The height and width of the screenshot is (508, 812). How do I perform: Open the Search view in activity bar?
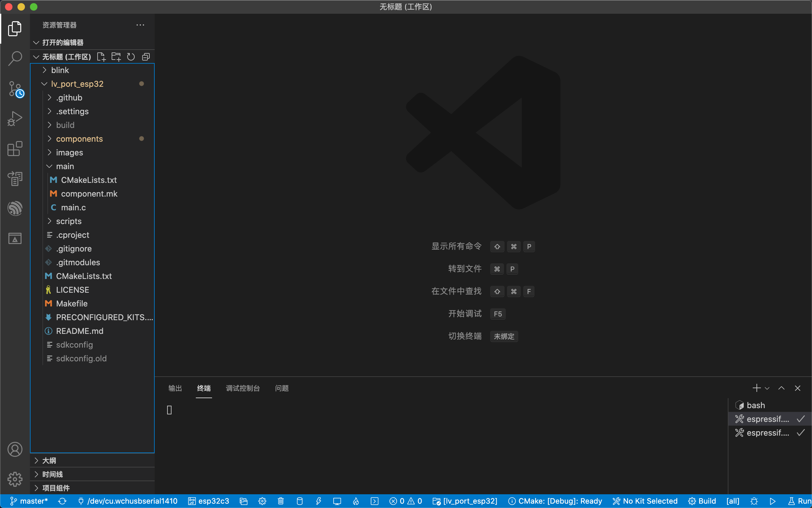[x=15, y=58]
